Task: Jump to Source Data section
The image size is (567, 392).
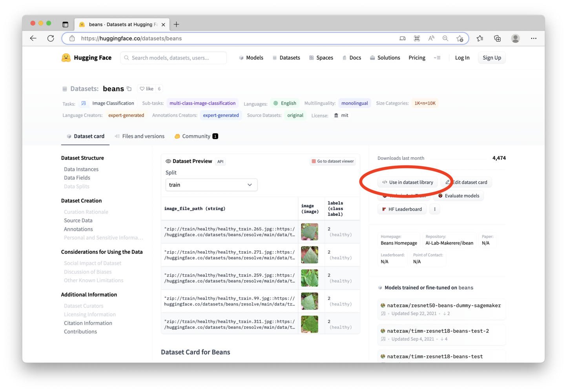Action: tap(78, 221)
